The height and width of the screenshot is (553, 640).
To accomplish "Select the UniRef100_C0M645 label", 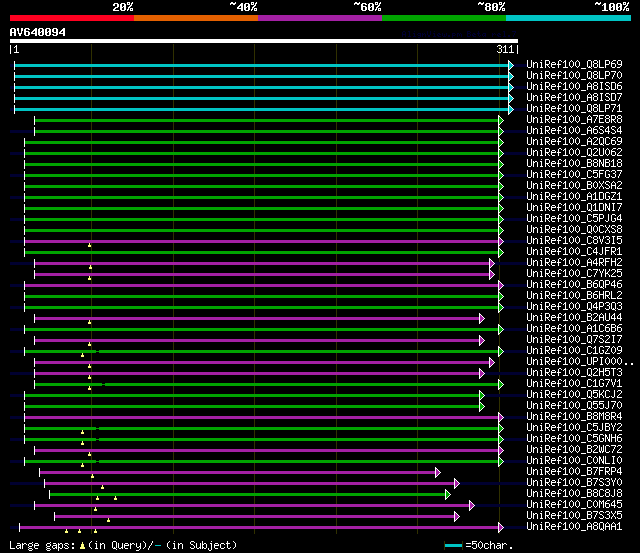I will click(x=574, y=505).
